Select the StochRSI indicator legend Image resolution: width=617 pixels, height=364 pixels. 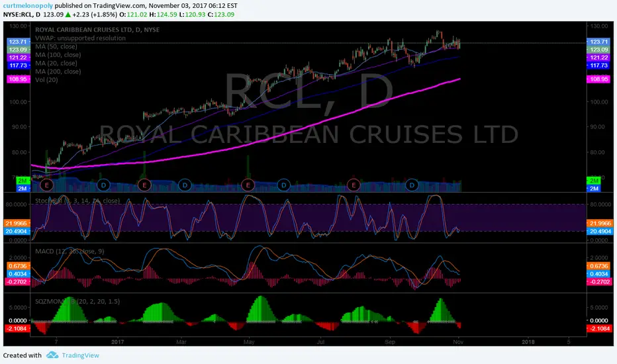[77, 201]
